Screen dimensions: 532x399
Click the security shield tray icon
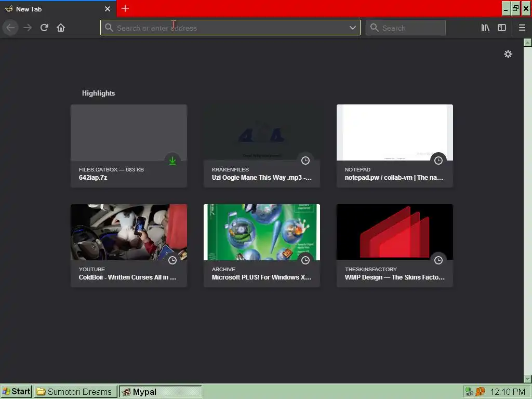(x=480, y=392)
